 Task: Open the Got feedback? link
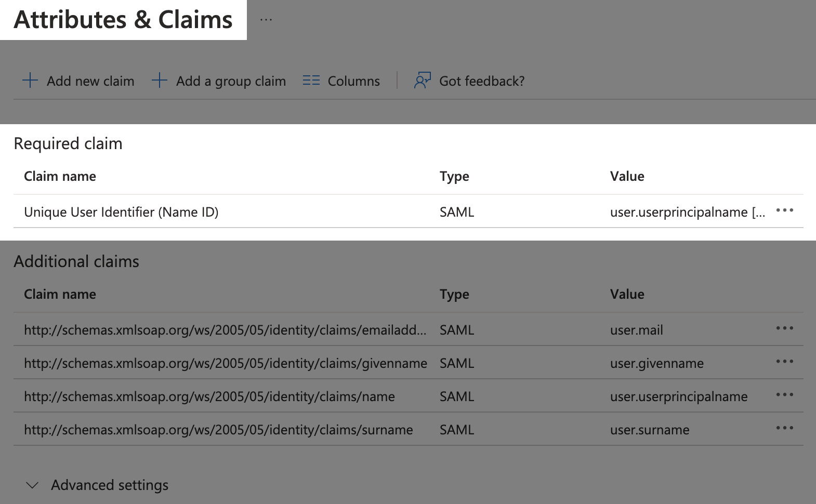tap(481, 82)
